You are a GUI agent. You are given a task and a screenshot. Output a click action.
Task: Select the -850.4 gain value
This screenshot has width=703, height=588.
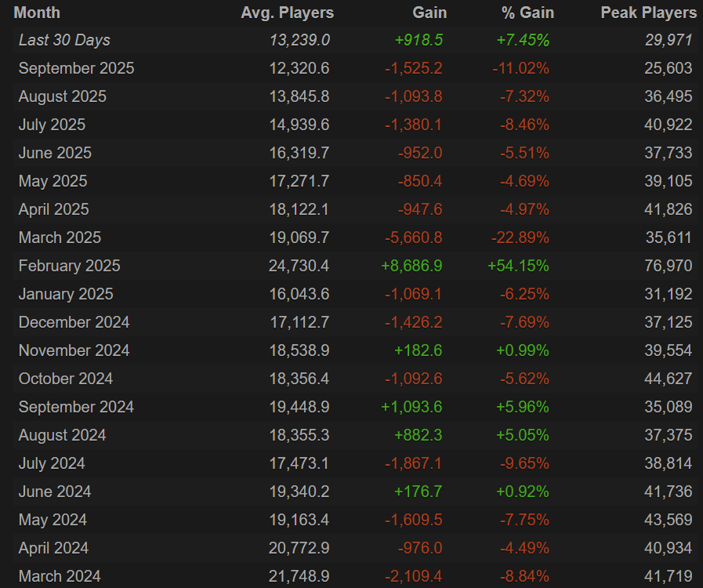tap(420, 181)
